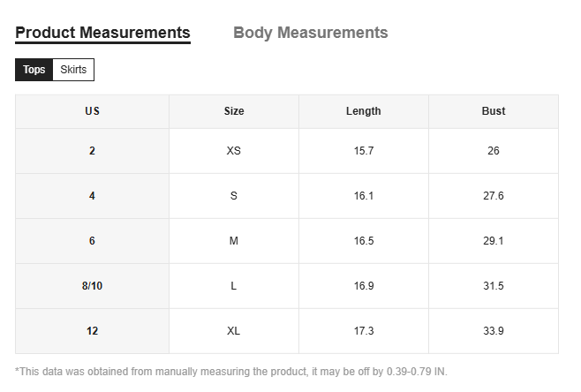The height and width of the screenshot is (392, 581).
Task: Click the manual measurement disclaimer note
Action: [231, 372]
